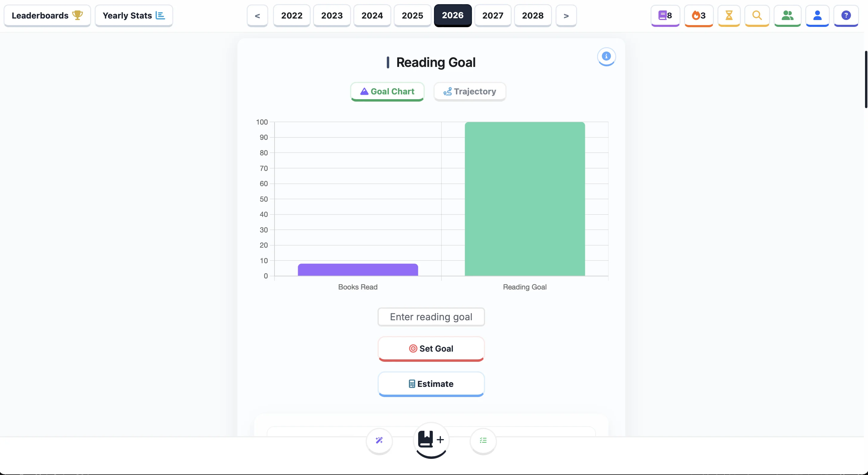Click the Set Goal button
The width and height of the screenshot is (868, 475).
[x=431, y=349]
